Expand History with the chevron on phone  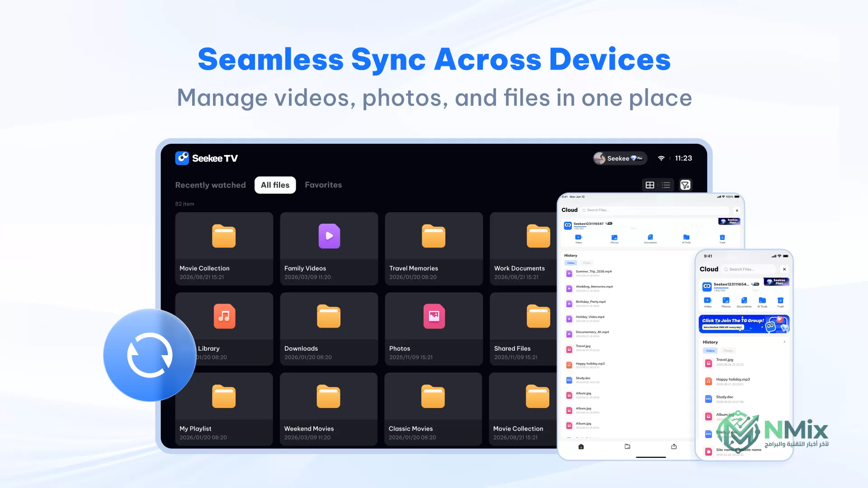[784, 342]
